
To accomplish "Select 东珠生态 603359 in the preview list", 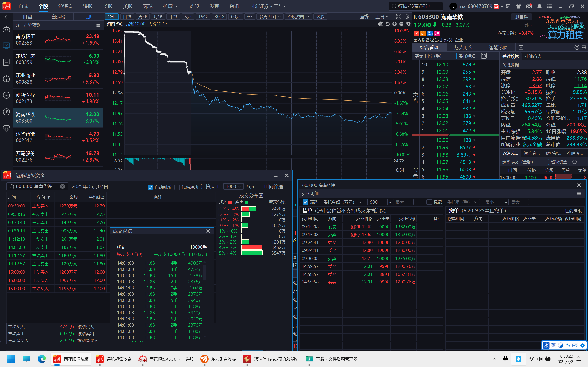I will (58, 59).
